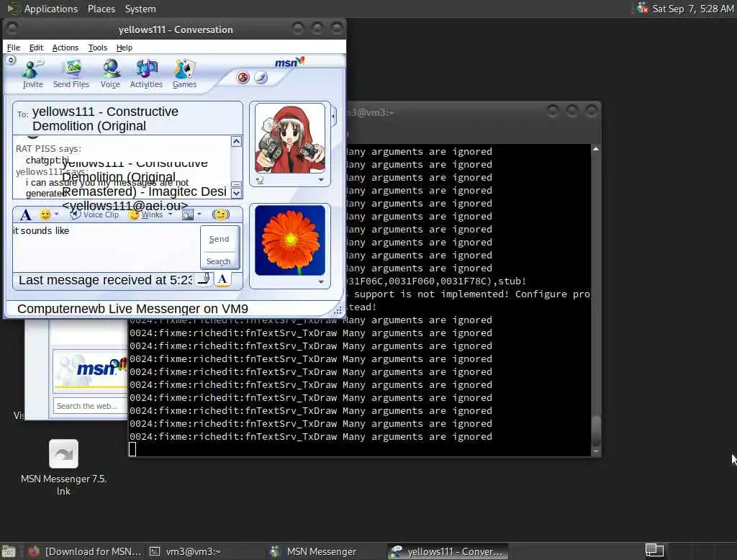Screen dimensions: 737x560
Task: Click the webcam icon under the contact's picture
Action: (260, 180)
